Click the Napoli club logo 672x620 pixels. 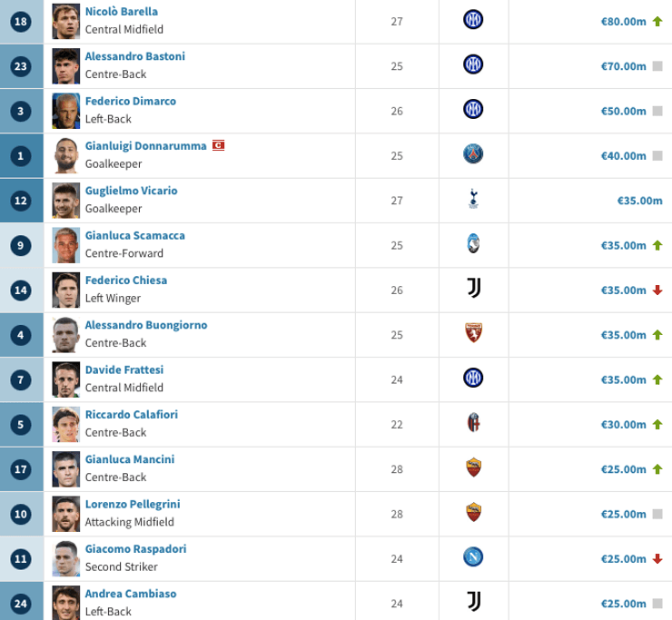coord(473,556)
